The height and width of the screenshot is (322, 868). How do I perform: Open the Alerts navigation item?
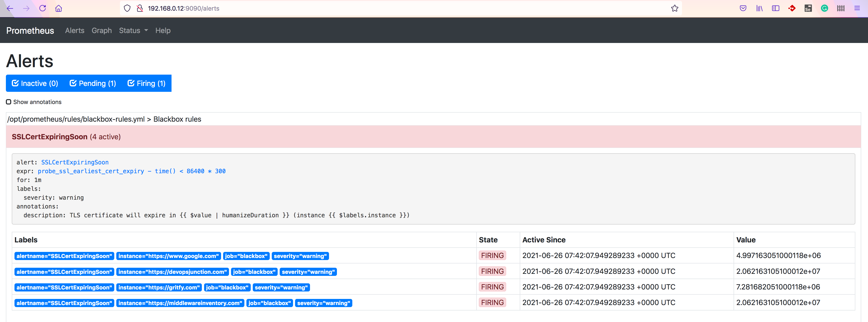pyautogui.click(x=75, y=31)
